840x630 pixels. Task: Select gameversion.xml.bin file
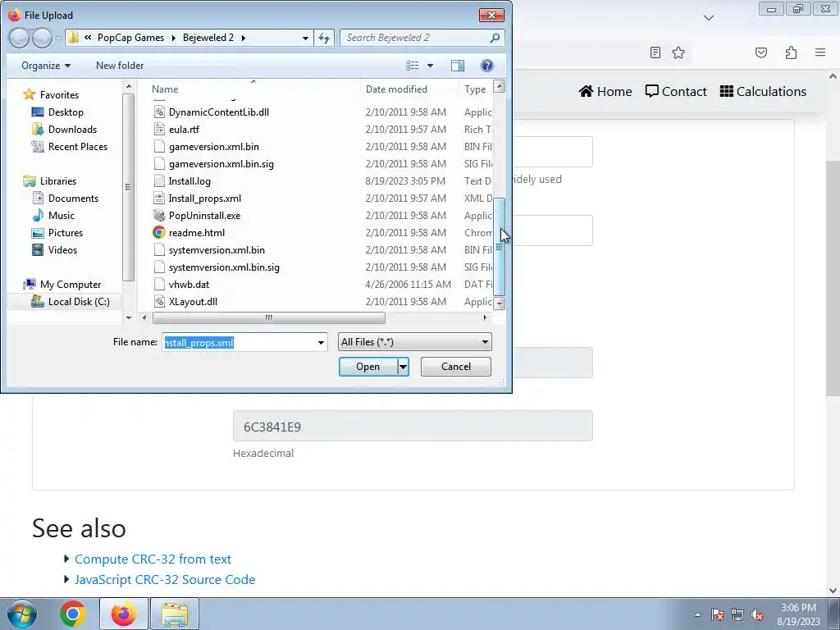[214, 146]
